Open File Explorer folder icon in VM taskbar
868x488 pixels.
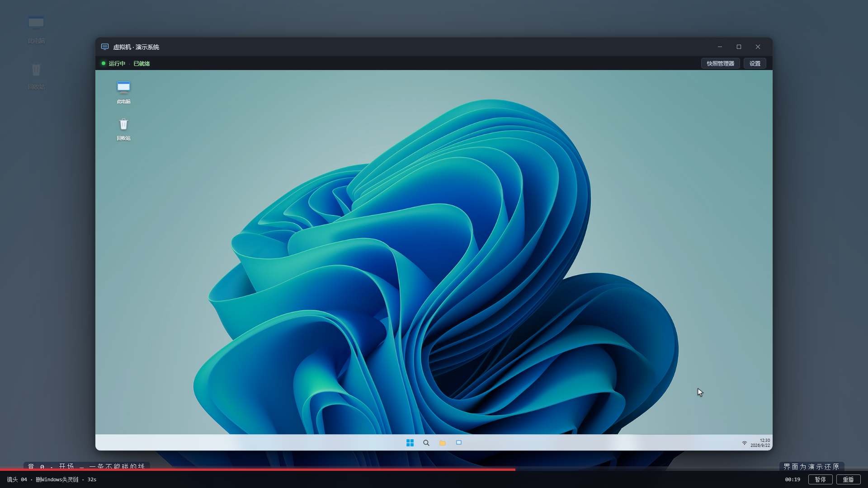[x=443, y=443]
